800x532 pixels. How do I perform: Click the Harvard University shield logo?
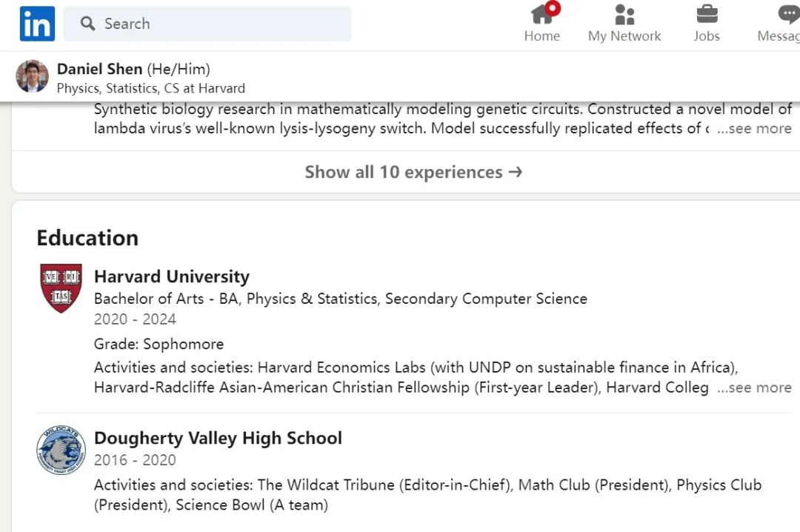pos(61,288)
